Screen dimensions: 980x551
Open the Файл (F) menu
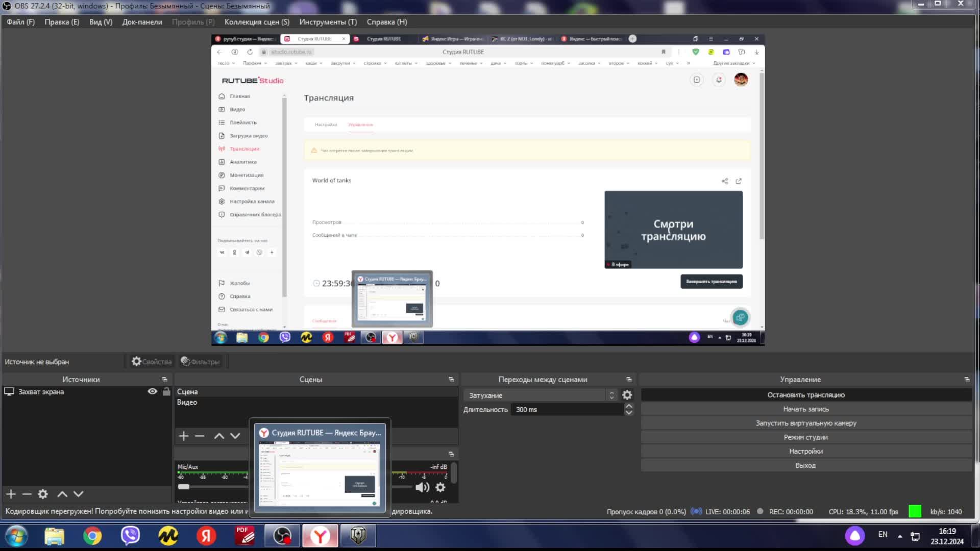[x=20, y=22]
